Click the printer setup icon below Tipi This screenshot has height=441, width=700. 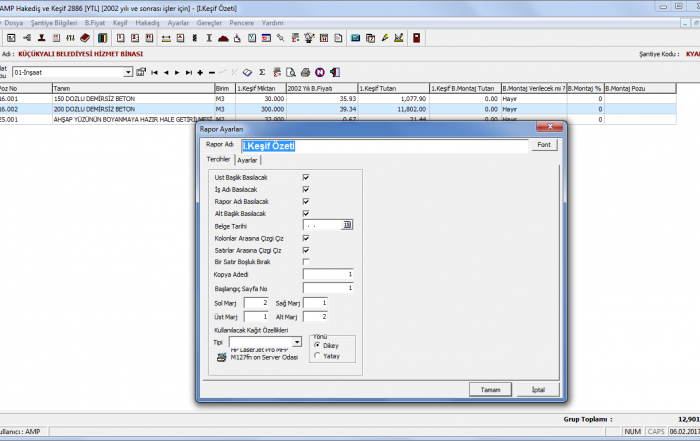tap(222, 356)
